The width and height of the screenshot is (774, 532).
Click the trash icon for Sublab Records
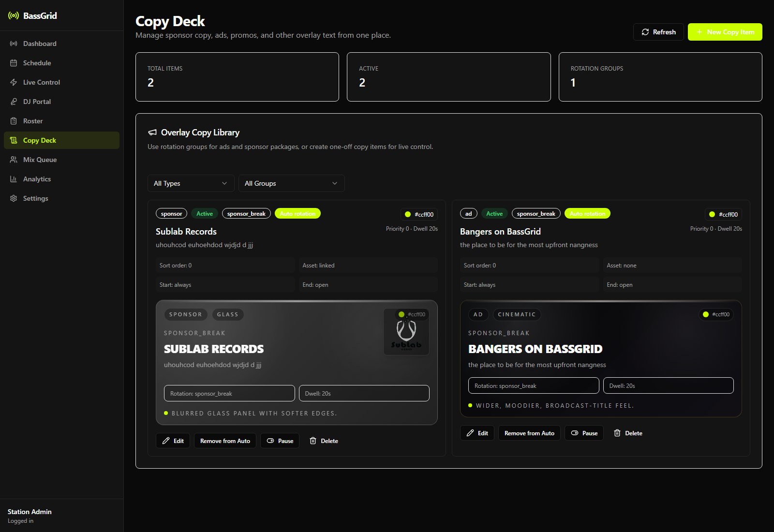pyautogui.click(x=313, y=441)
